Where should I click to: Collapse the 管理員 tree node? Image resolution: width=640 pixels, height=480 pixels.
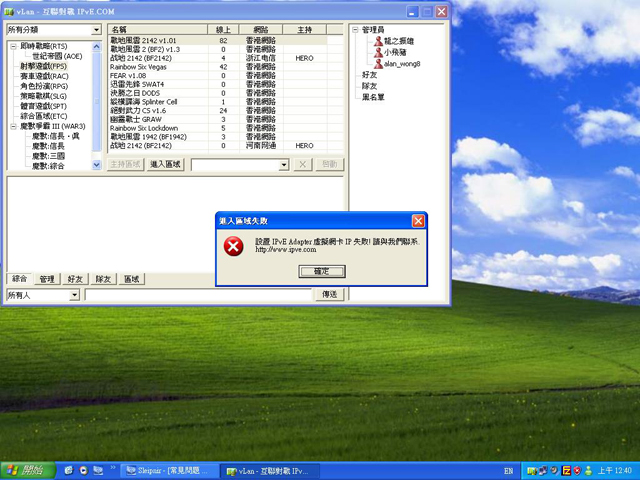[x=355, y=30]
